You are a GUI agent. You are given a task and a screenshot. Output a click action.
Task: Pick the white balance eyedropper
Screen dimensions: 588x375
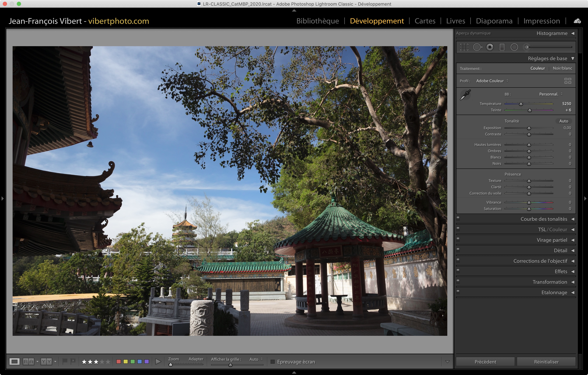465,95
